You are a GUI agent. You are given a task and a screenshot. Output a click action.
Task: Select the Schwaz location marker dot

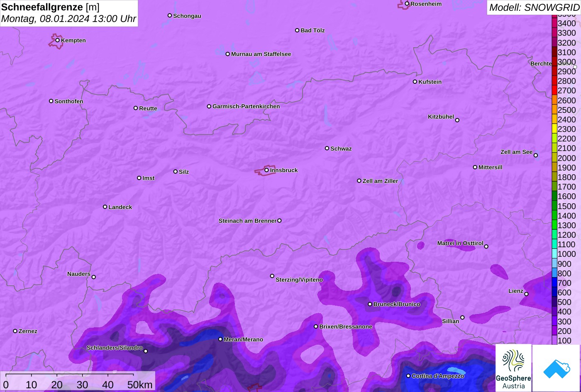pyautogui.click(x=327, y=148)
